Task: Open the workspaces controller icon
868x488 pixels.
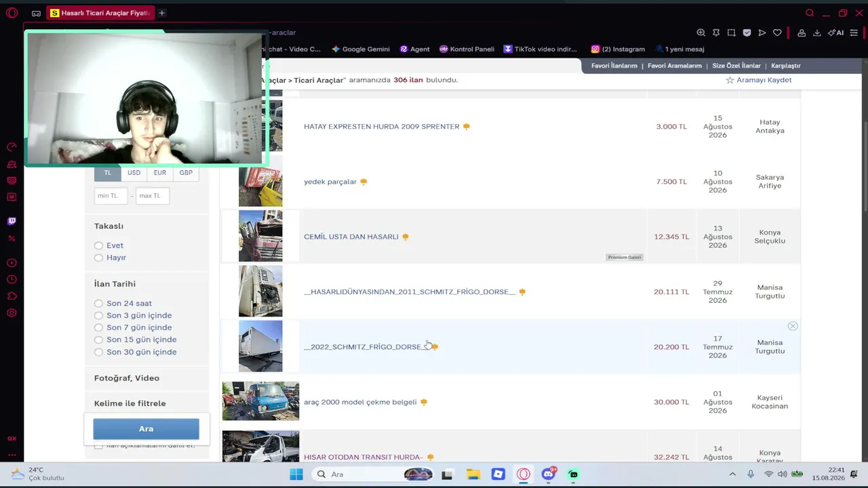Action: [x=36, y=13]
